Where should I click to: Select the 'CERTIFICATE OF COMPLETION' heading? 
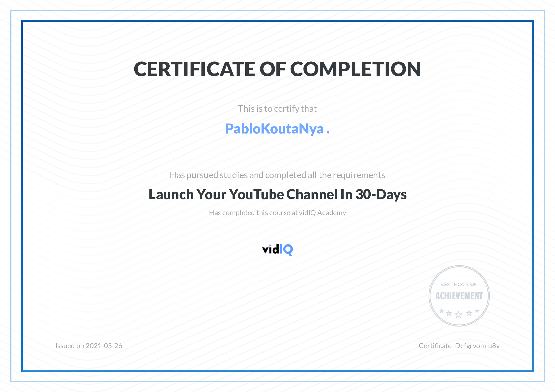coord(277,69)
